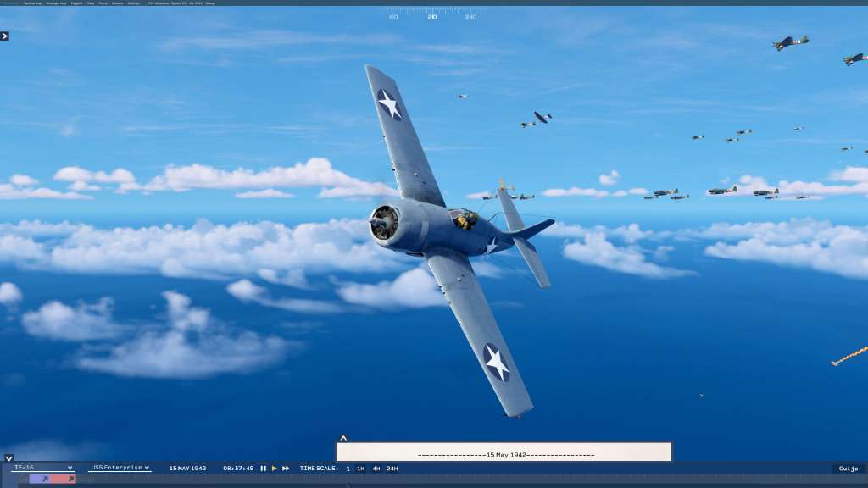This screenshot has width=868, height=488.
Task: Set time scale to 24H
Action: 392,469
